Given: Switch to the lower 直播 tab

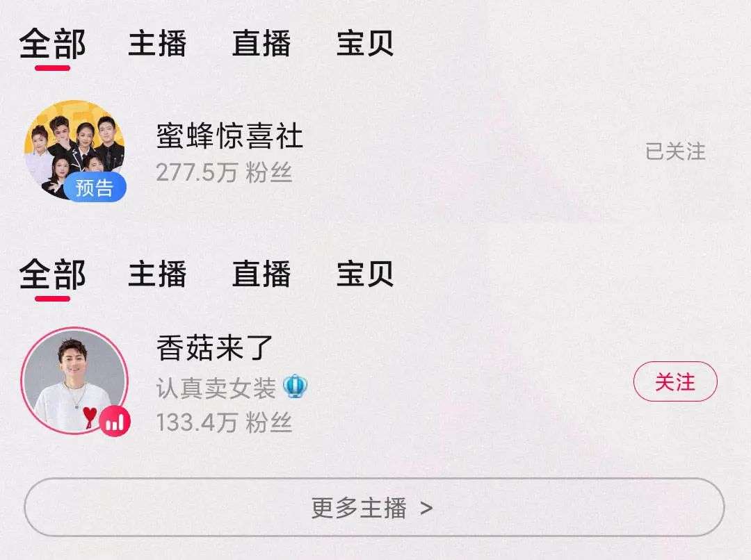Looking at the screenshot, I should coord(261,274).
